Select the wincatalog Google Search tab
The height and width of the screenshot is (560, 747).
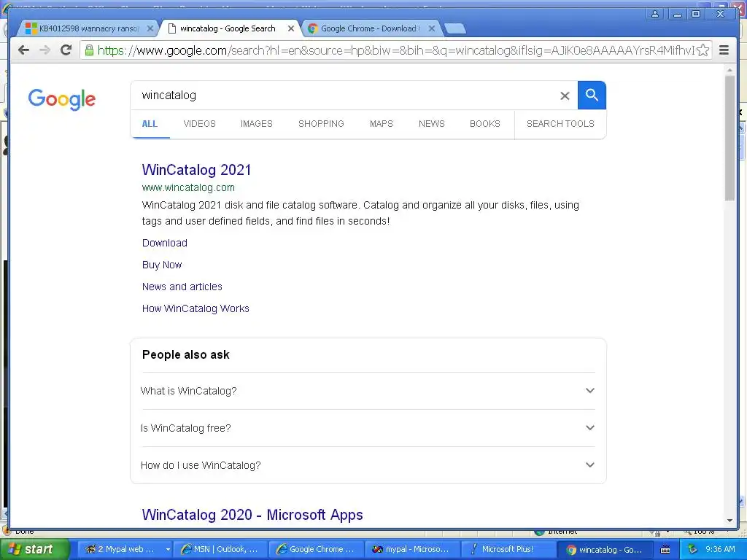[228, 28]
